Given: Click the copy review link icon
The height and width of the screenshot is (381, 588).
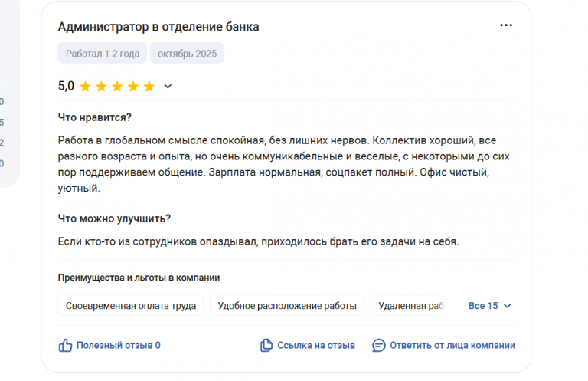Looking at the screenshot, I should click(x=266, y=346).
